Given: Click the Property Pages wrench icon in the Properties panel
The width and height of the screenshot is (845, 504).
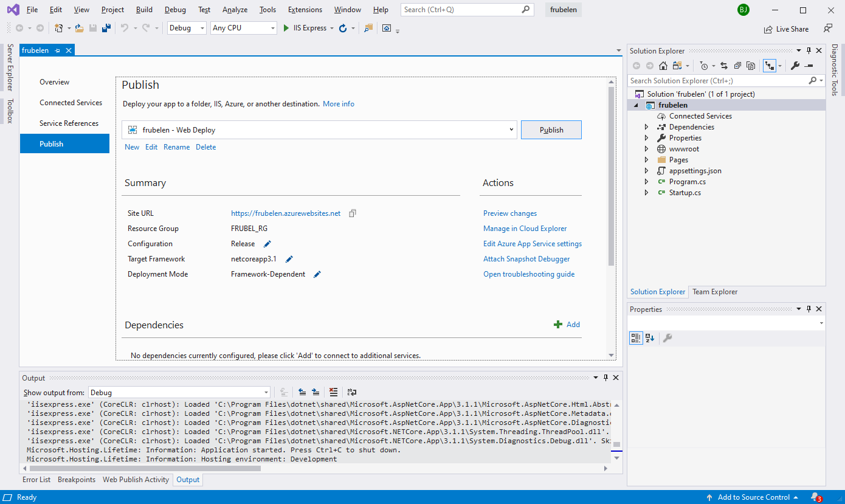Looking at the screenshot, I should coord(667,338).
